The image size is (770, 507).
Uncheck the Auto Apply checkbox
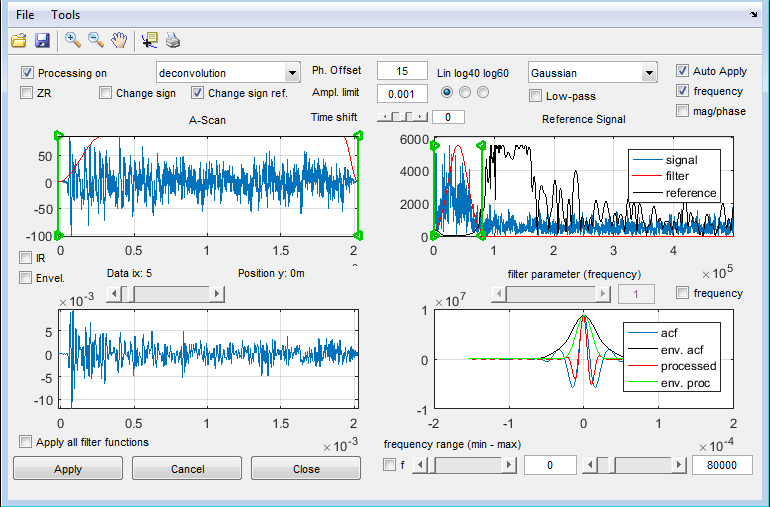tap(682, 71)
